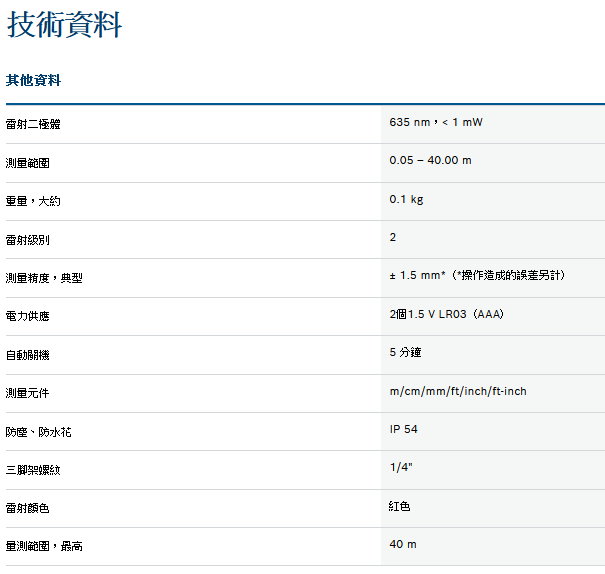The height and width of the screenshot is (574, 605).
Task: Click the 635 nm, < 1 mW value
Action: (x=436, y=122)
